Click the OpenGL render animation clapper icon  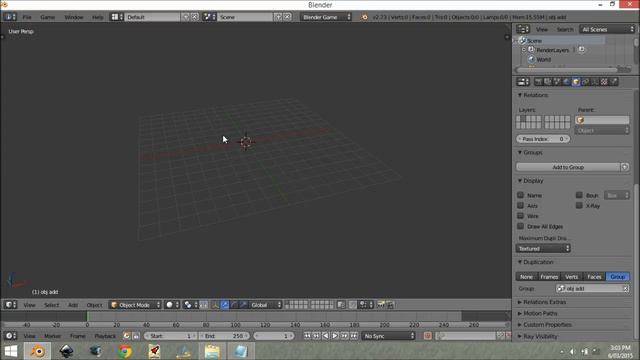390,305
